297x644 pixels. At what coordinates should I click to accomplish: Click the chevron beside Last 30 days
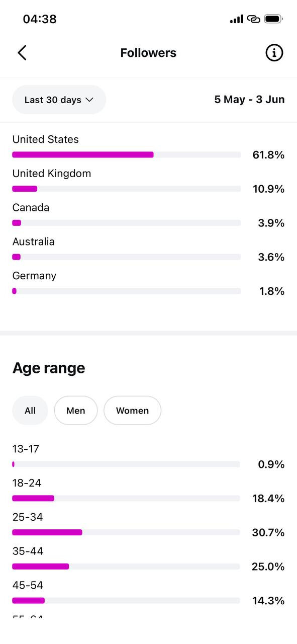tap(89, 100)
